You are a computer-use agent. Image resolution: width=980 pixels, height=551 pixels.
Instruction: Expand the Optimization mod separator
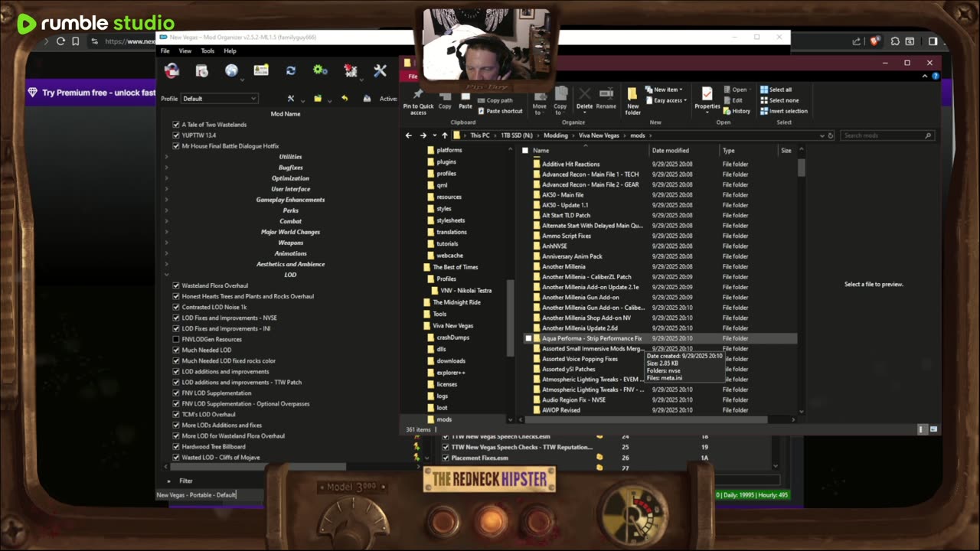pos(167,178)
